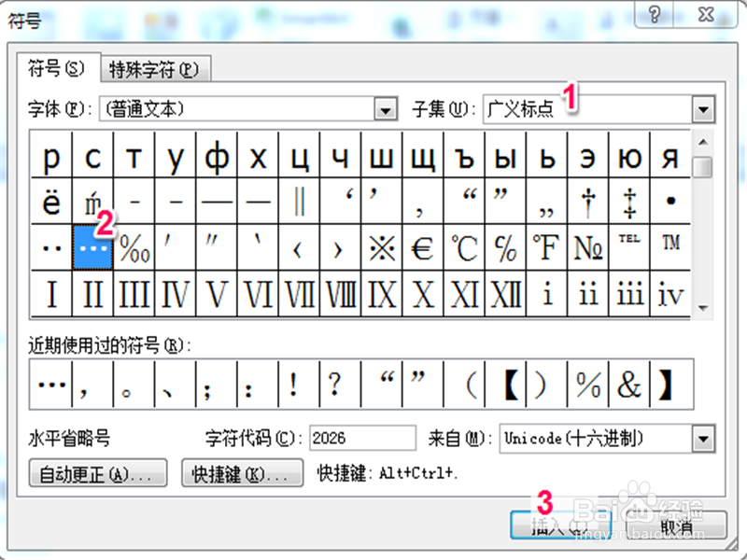Open the 字体 font dropdown
Viewport: 747px width, 560px height.
(385, 109)
